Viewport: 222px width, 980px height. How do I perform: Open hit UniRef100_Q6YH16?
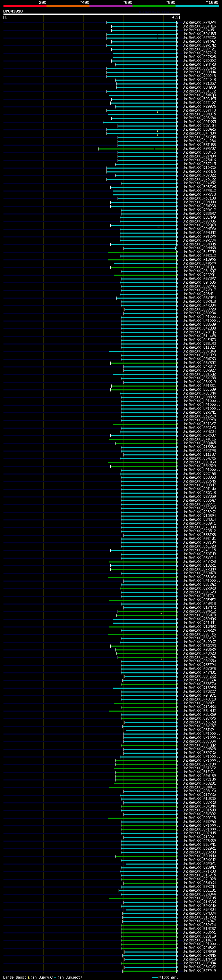[x=199, y=26]
